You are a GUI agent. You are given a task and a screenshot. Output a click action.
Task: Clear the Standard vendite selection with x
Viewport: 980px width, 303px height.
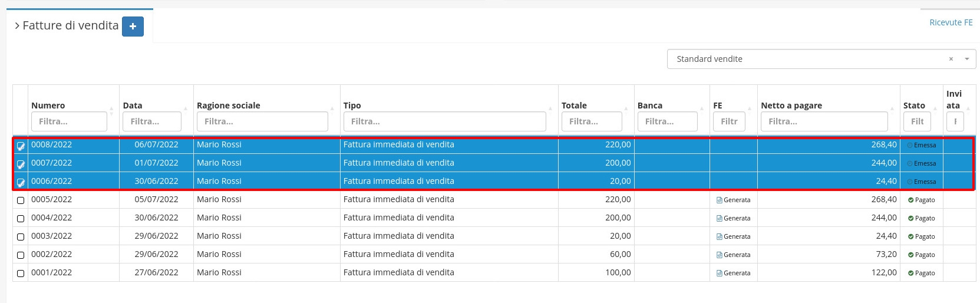(x=951, y=59)
